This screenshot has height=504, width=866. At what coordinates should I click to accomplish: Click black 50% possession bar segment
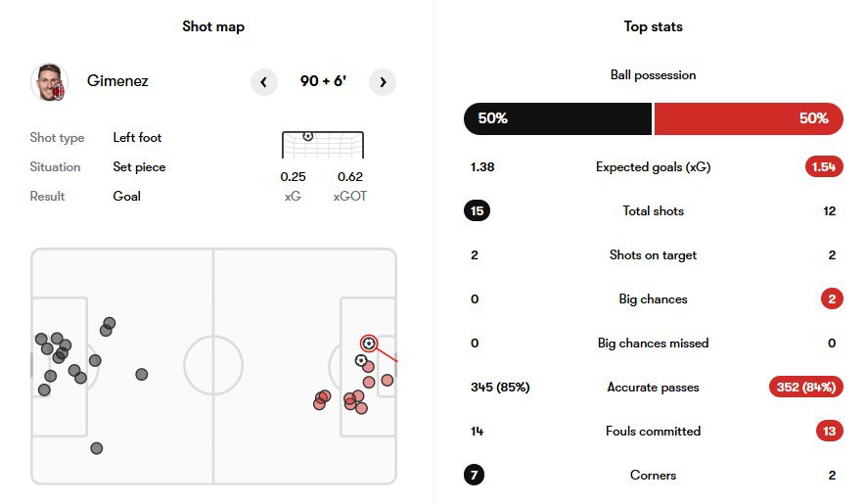[x=558, y=118]
